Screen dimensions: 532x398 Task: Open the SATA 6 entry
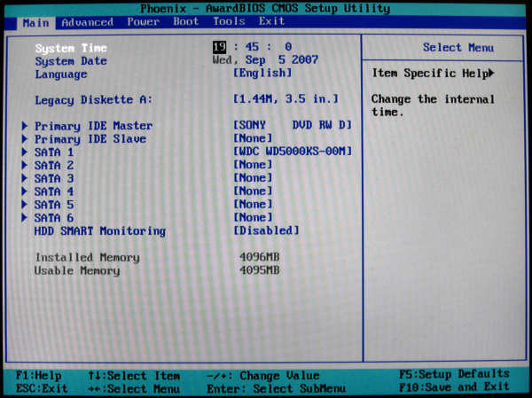pyautogui.click(x=54, y=218)
